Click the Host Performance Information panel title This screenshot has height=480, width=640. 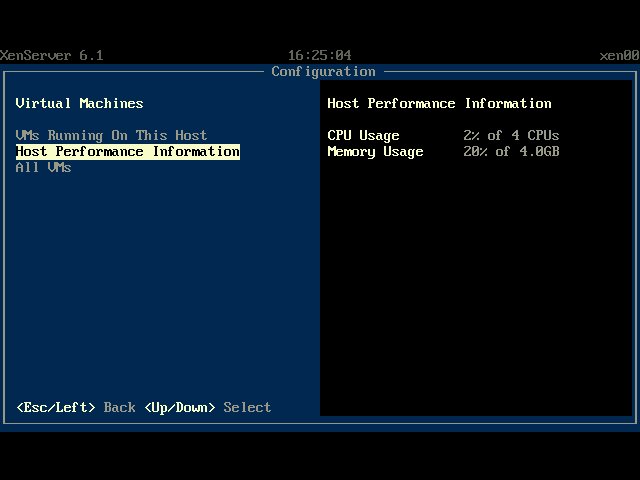[440, 103]
